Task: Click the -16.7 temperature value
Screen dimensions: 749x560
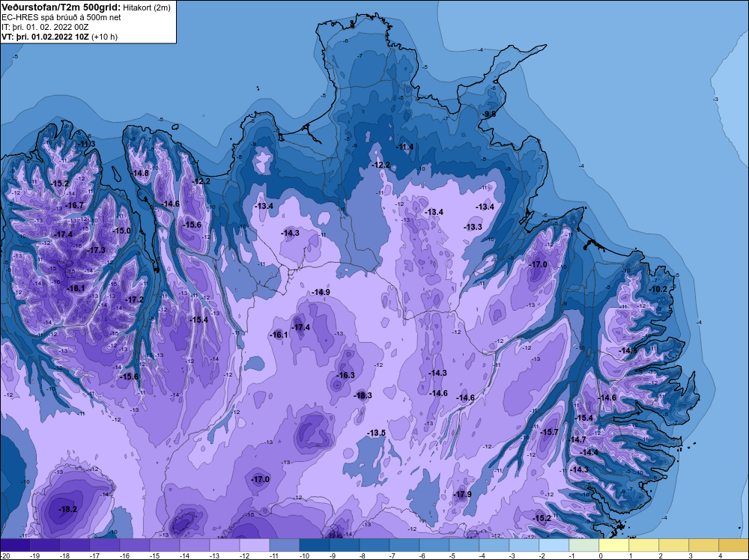Action: pyautogui.click(x=74, y=205)
